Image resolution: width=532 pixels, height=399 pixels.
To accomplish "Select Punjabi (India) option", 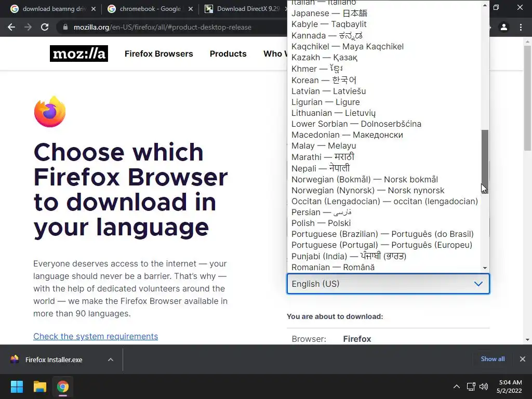I will pyautogui.click(x=384, y=256).
